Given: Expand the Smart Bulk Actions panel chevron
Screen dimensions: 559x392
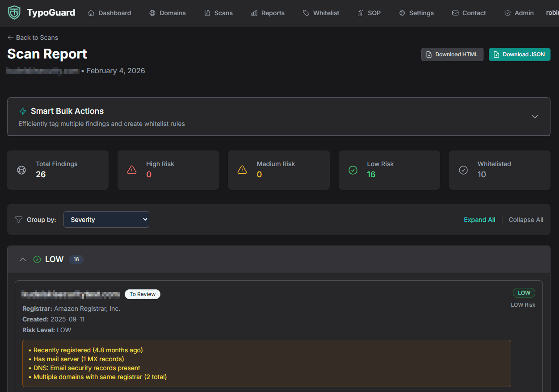Looking at the screenshot, I should click(x=534, y=117).
